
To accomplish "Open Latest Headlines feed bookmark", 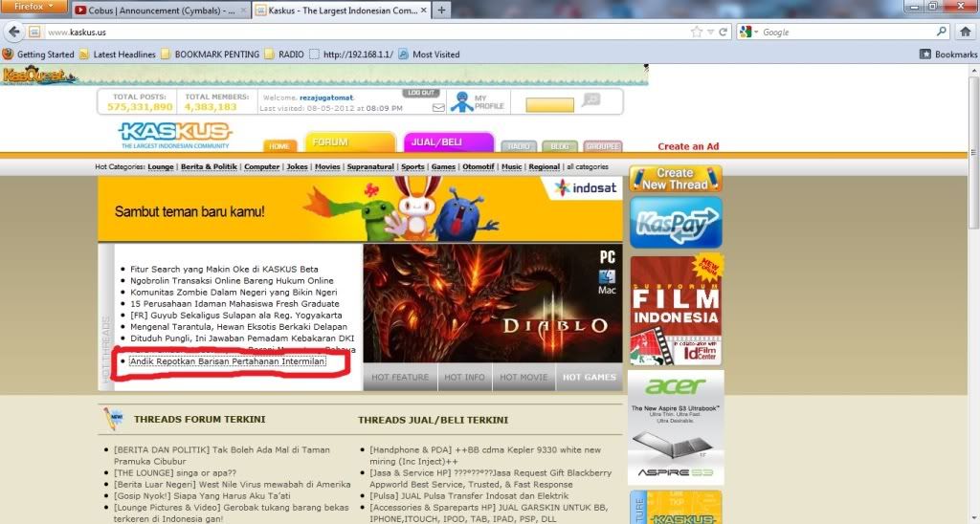I will tap(118, 55).
